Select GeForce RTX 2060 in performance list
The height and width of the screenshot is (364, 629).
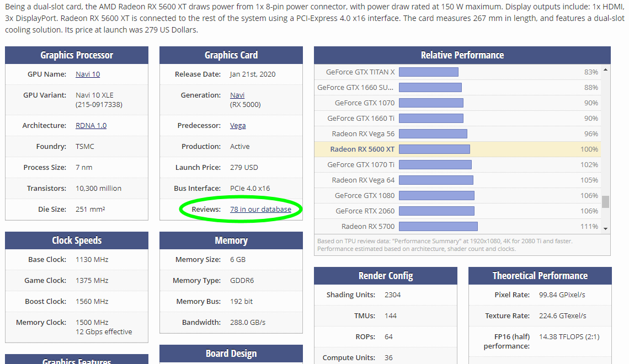tap(365, 211)
